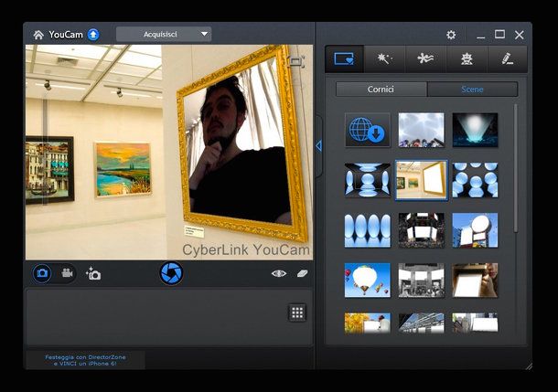Toggle fullscreen icon on video preview
This screenshot has width=558, height=392.
[x=296, y=61]
